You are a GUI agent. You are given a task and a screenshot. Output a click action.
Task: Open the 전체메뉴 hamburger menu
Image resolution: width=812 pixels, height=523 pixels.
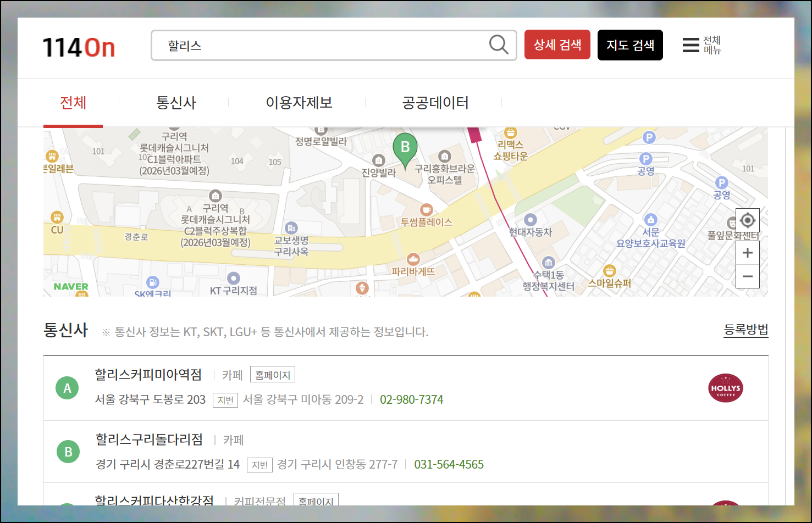pyautogui.click(x=701, y=45)
